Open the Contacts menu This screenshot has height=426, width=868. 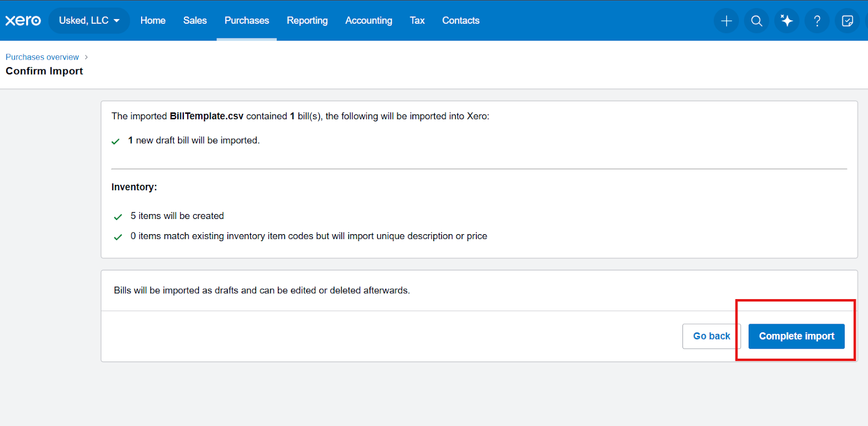click(461, 21)
